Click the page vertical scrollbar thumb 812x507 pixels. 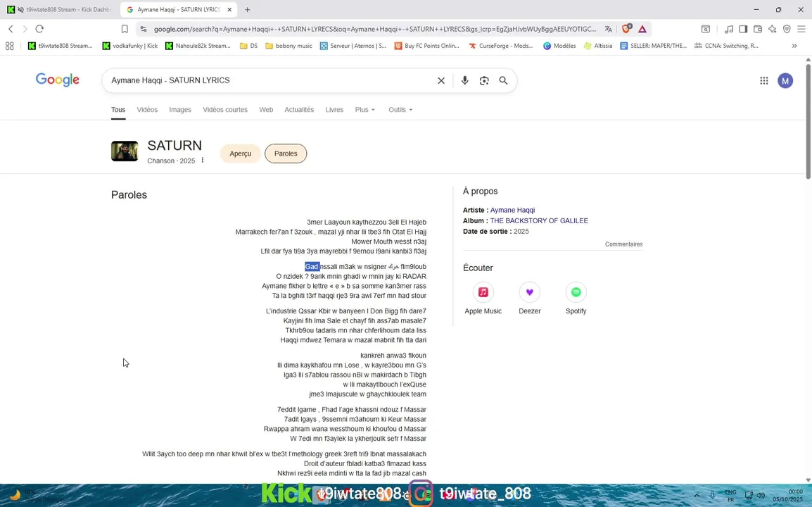click(x=808, y=120)
